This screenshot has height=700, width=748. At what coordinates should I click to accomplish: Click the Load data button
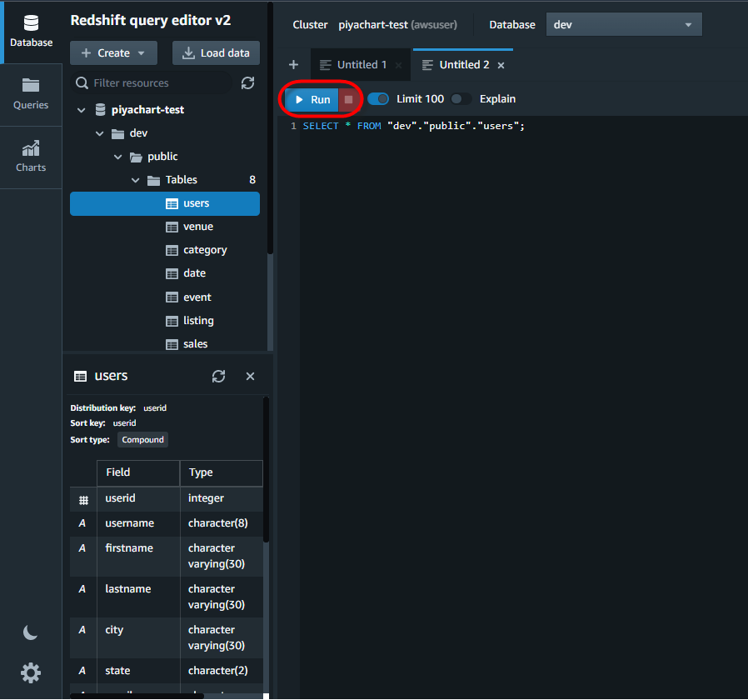(x=216, y=52)
